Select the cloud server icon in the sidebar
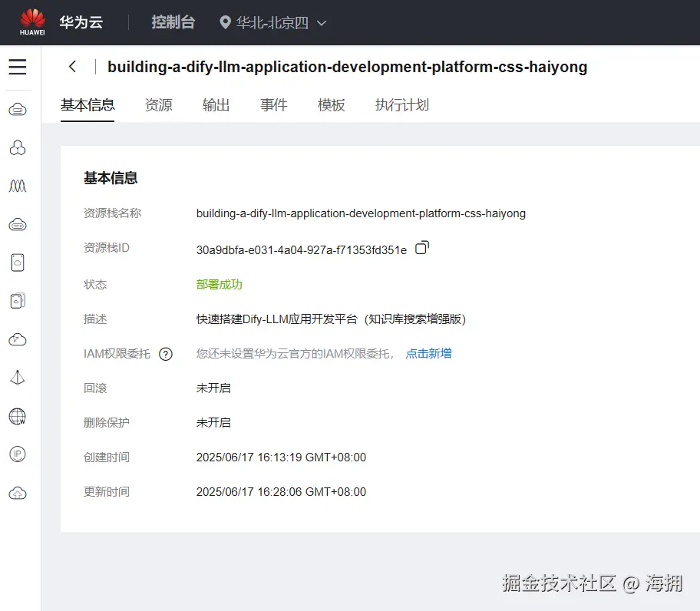This screenshot has width=700, height=611. coord(17,108)
